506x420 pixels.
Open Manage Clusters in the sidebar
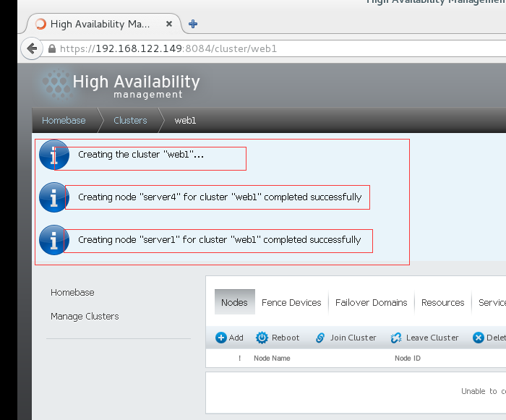(x=85, y=316)
